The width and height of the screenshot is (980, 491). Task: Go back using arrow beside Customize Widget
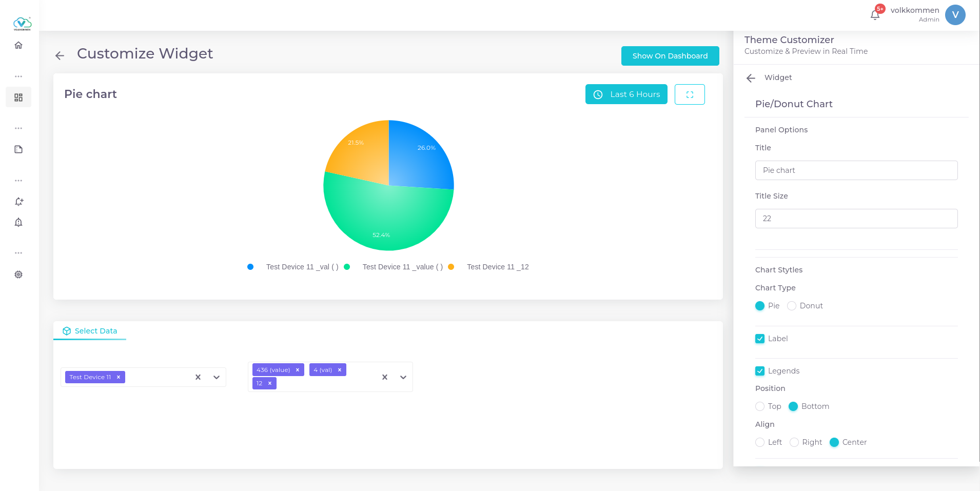click(60, 55)
